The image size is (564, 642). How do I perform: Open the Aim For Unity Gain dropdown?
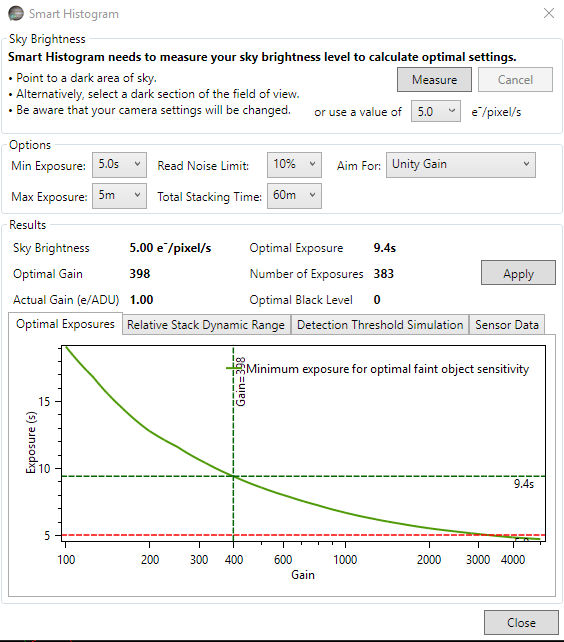(461, 165)
